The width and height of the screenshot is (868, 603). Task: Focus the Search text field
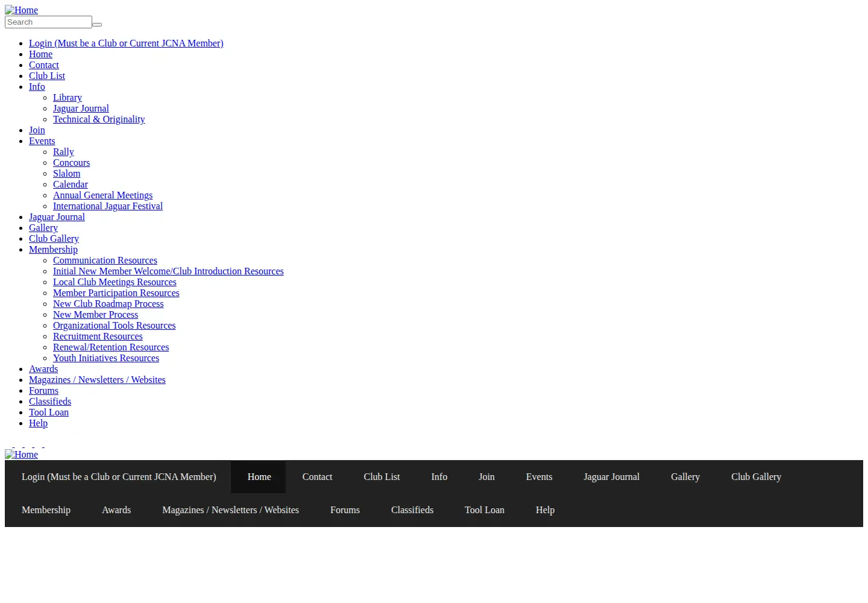[x=48, y=22]
